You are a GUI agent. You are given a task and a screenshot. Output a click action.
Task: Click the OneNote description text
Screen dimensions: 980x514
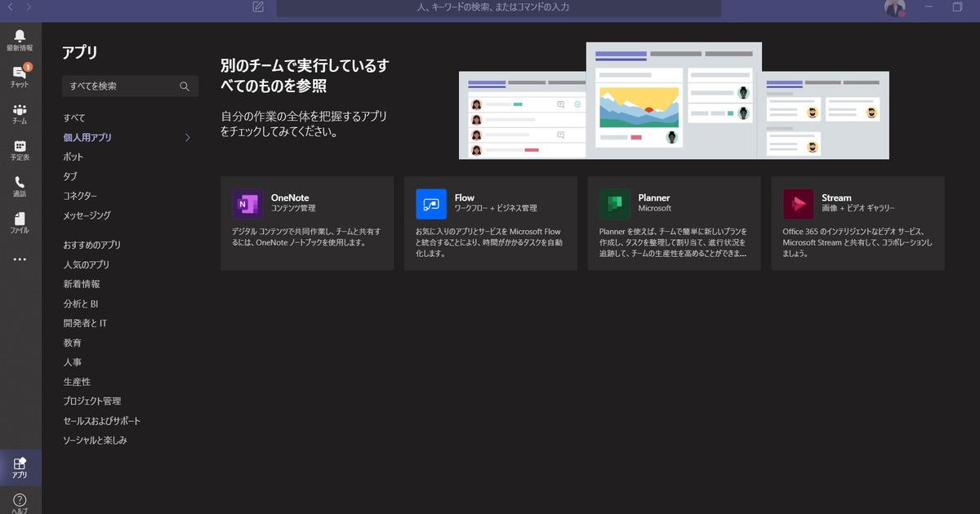pos(305,237)
